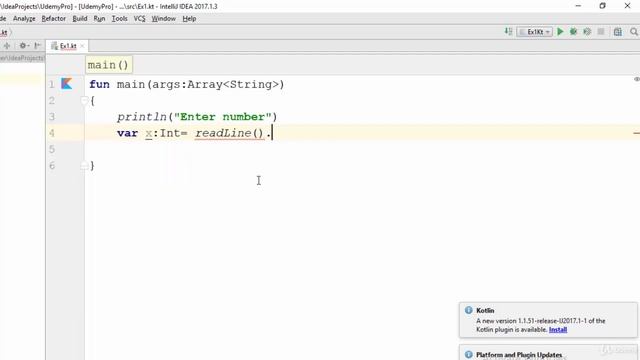Click the project path row in project panel

coord(22,58)
